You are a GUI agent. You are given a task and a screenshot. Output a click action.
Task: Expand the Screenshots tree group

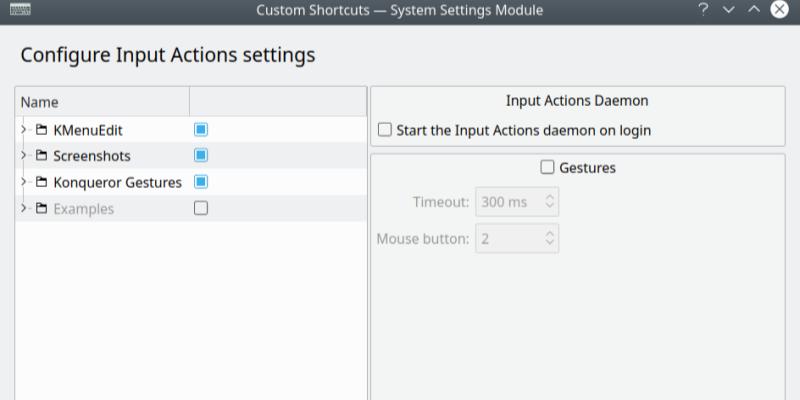(x=24, y=156)
